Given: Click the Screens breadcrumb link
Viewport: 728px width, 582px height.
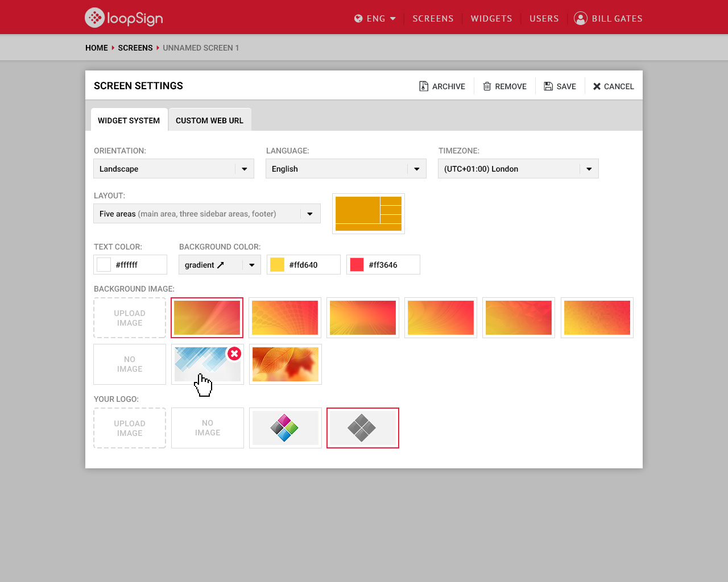Looking at the screenshot, I should click(x=135, y=48).
